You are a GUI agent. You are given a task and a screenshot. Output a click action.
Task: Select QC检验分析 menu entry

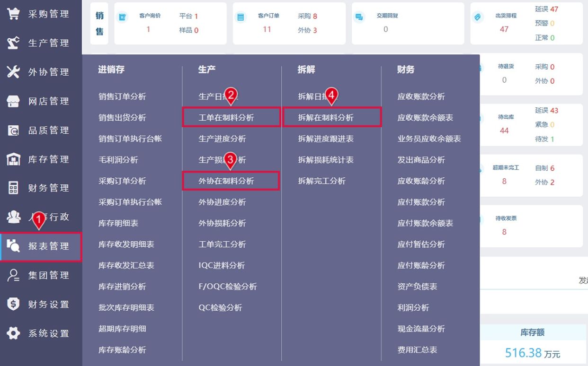pyautogui.click(x=220, y=308)
